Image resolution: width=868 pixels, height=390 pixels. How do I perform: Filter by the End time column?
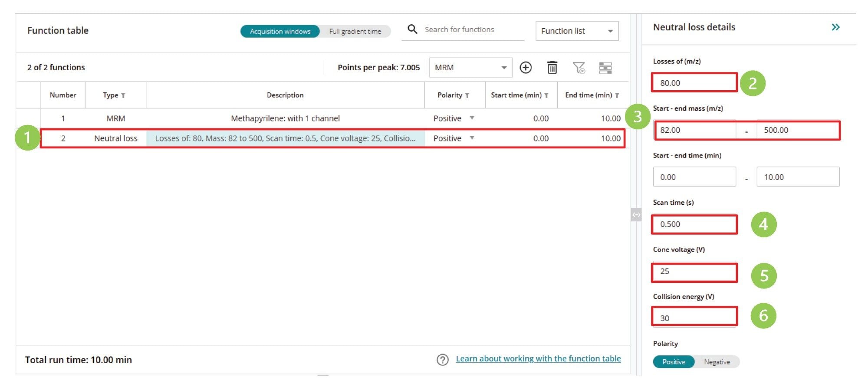point(617,95)
